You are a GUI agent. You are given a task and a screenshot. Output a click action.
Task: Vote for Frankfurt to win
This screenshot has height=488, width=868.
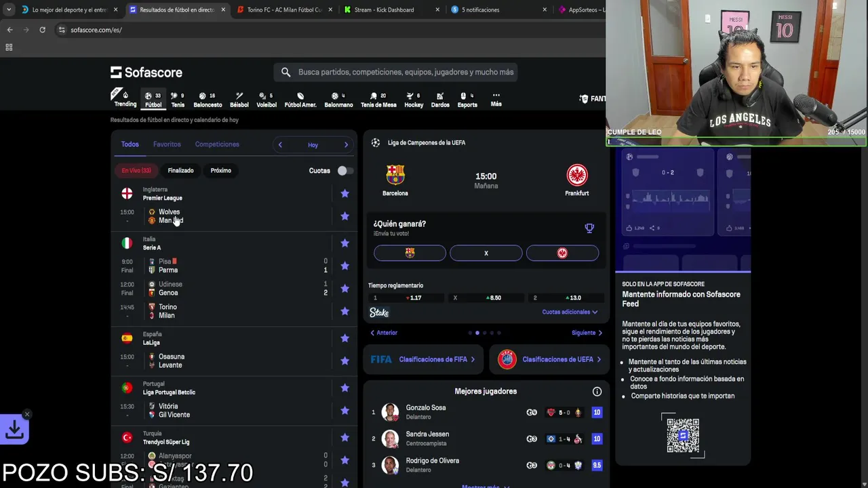(x=562, y=253)
